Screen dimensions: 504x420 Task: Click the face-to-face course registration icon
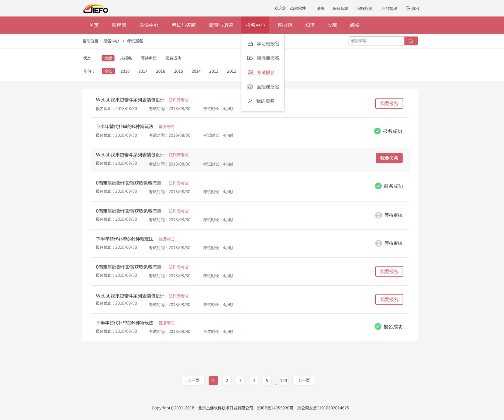coord(250,87)
